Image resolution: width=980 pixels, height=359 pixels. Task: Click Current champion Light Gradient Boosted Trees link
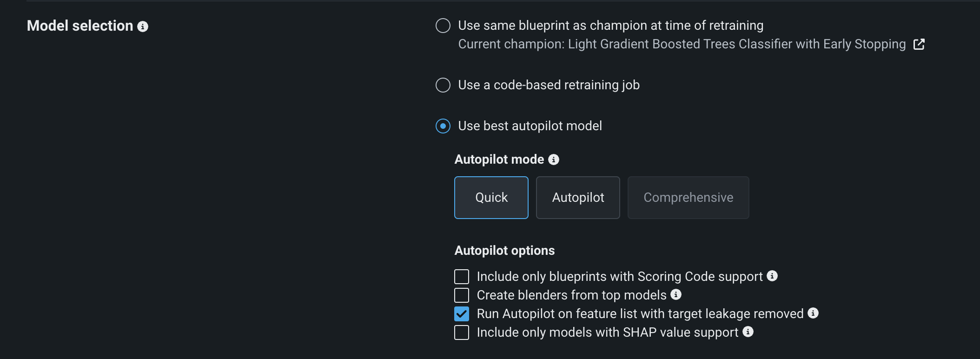682,44
